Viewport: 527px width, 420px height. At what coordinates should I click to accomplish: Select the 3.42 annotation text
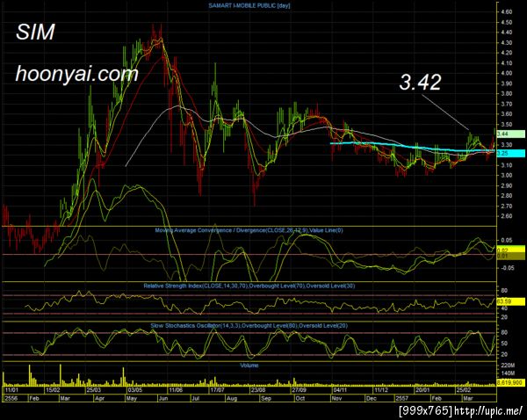(x=420, y=82)
